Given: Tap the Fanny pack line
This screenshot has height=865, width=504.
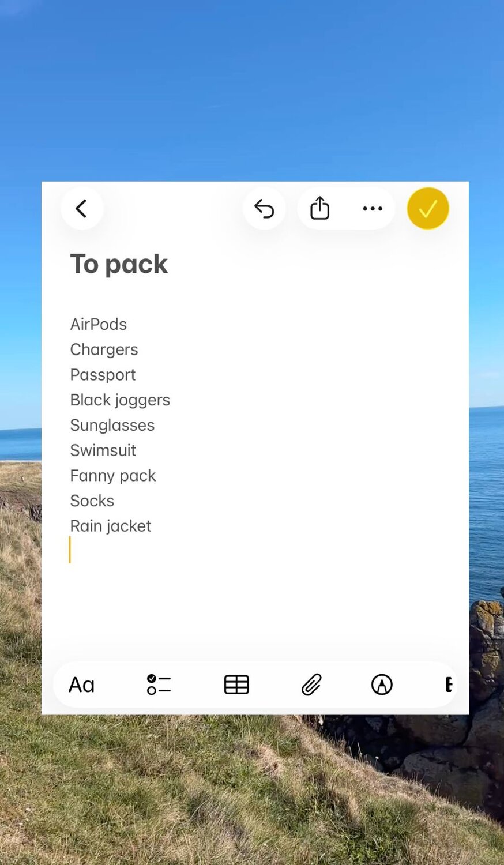Looking at the screenshot, I should 113,475.
